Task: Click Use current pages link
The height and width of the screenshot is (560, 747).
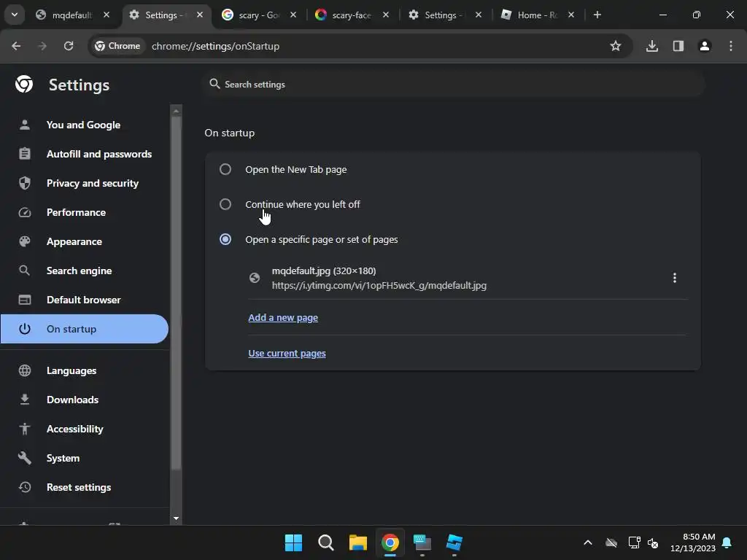Action: click(x=287, y=354)
